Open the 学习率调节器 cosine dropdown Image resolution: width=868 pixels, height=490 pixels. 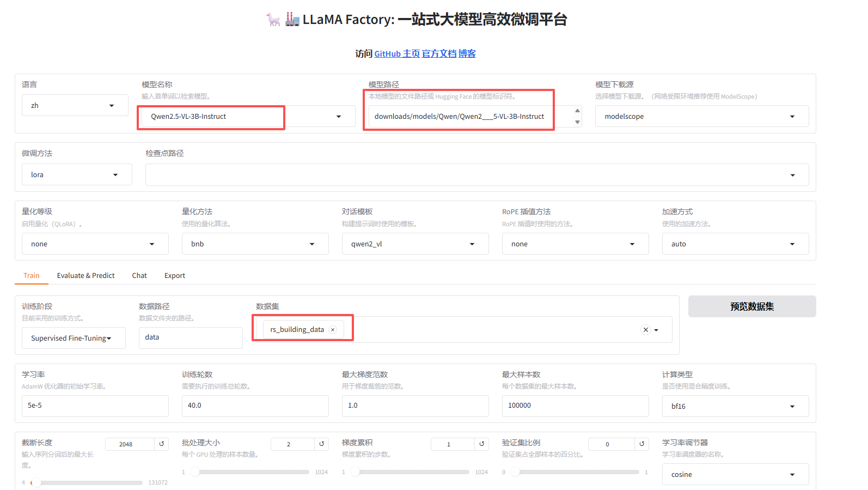736,475
